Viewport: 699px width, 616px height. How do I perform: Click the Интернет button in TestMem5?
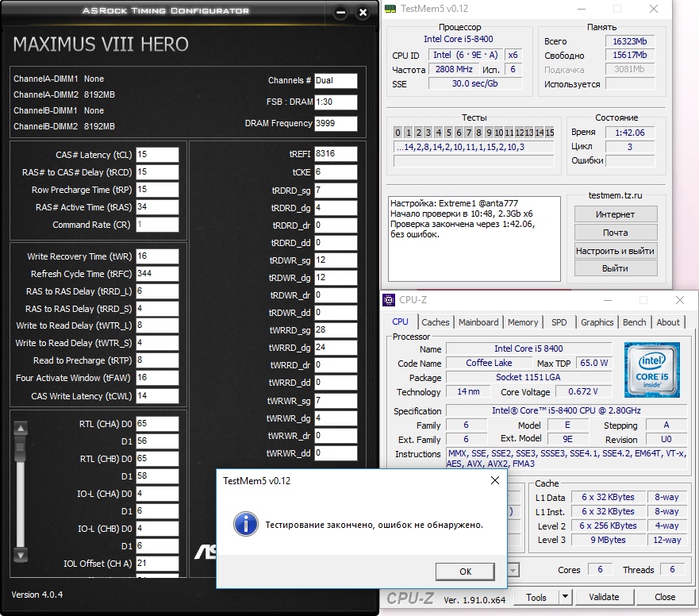[615, 214]
